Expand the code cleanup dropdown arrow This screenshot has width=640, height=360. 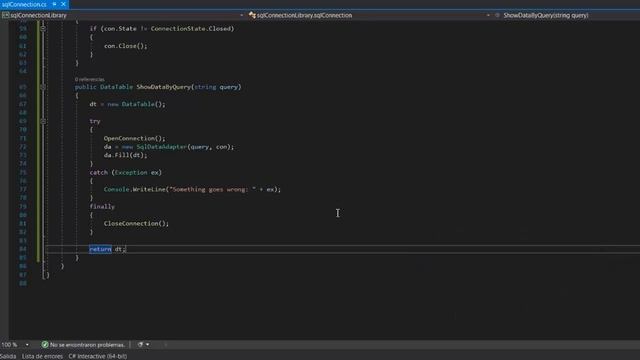click(147, 344)
